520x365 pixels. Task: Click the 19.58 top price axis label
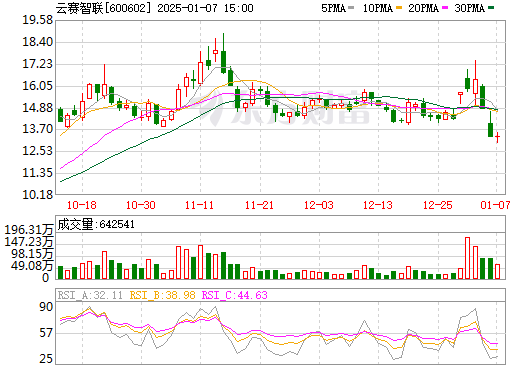[38, 20]
